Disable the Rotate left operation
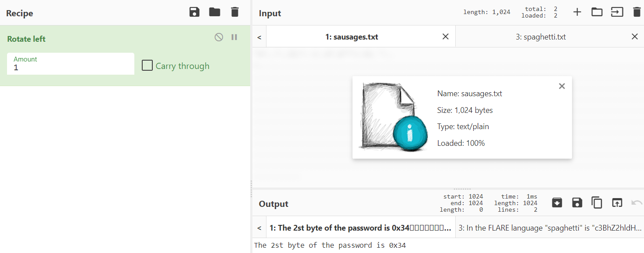The height and width of the screenshot is (253, 644). 219,37
